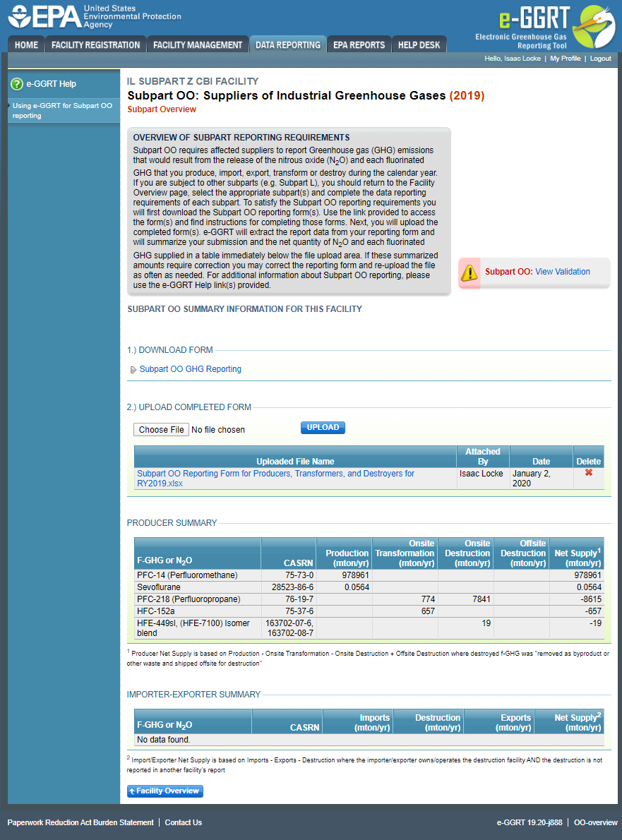The image size is (622, 840).
Task: Click production value 0.0564 for Sevoflurane
Action: click(357, 587)
